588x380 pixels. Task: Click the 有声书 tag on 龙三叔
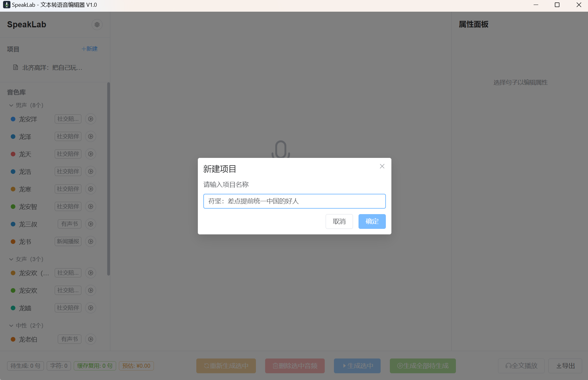pyautogui.click(x=70, y=224)
